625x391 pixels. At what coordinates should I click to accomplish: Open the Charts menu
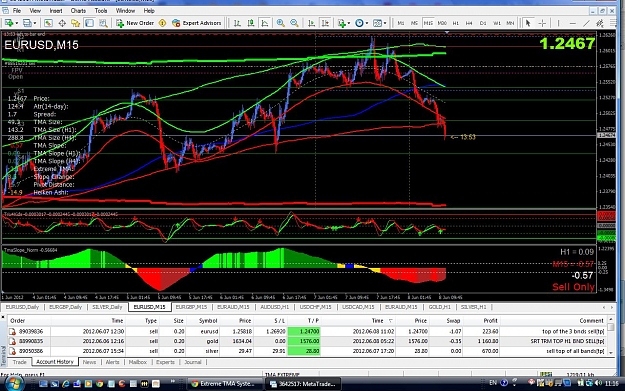[x=78, y=11]
